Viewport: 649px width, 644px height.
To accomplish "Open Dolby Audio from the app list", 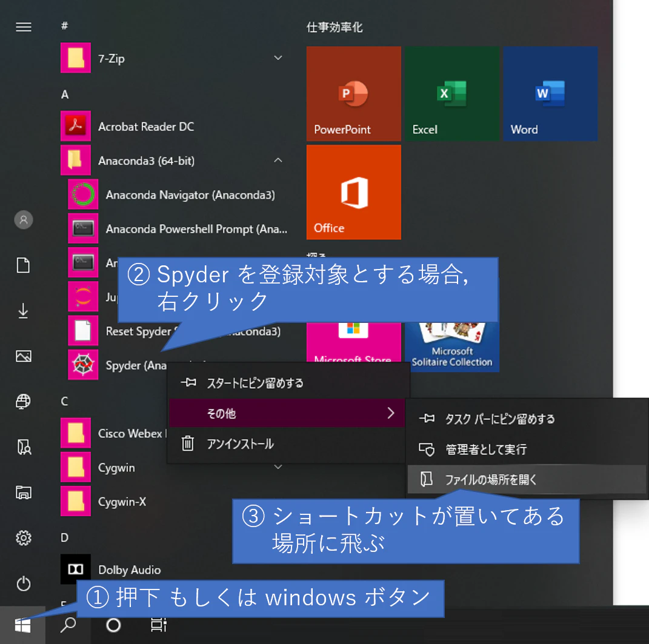I will coord(130,569).
